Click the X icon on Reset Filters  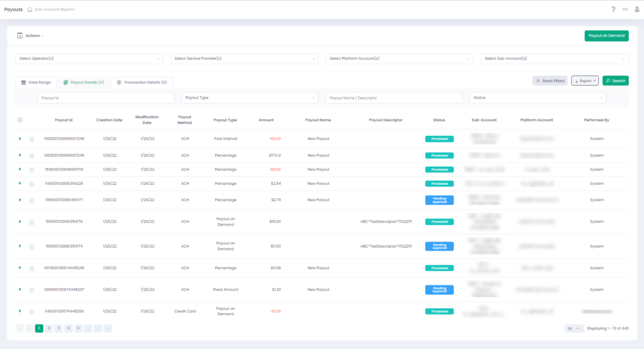tap(538, 81)
